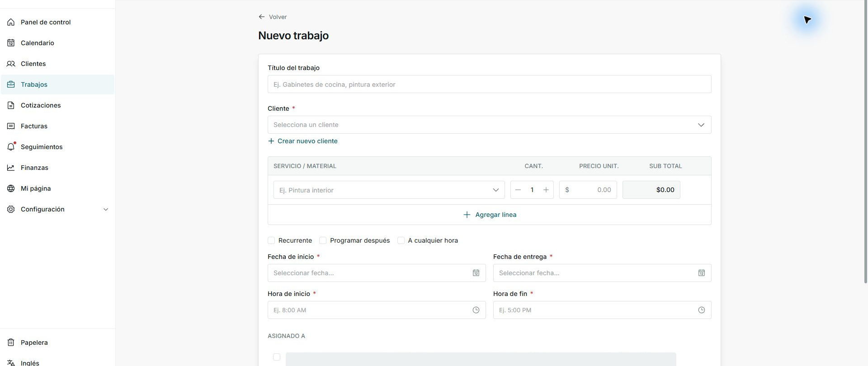Image resolution: width=868 pixels, height=366 pixels.
Task: Click the page vertical scrollbar
Action: (x=866, y=142)
